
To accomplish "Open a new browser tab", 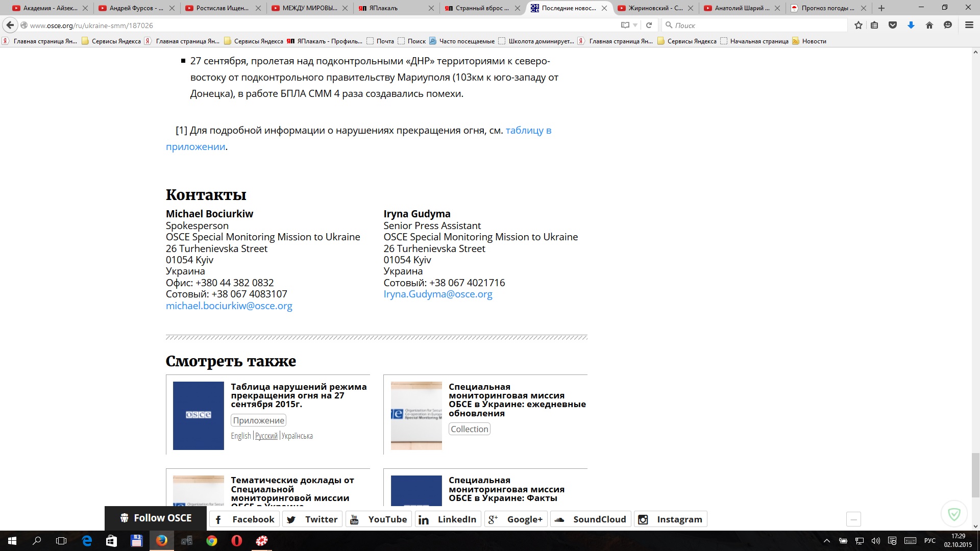I will pyautogui.click(x=881, y=8).
